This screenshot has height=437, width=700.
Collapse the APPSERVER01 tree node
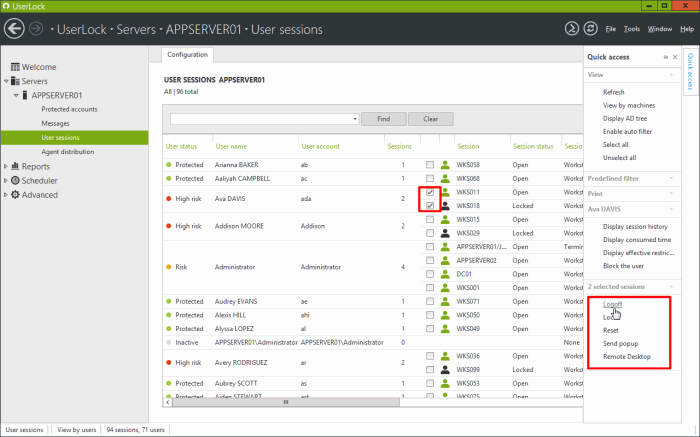(x=16, y=95)
